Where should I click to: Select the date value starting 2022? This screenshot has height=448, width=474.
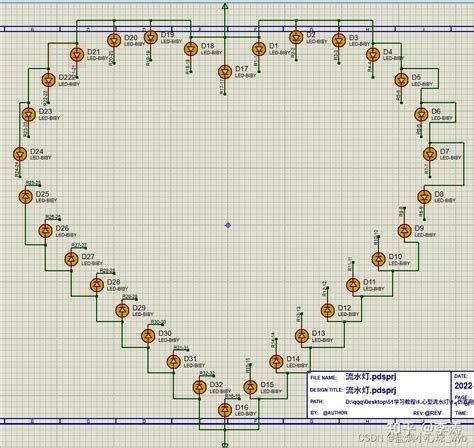464,386
